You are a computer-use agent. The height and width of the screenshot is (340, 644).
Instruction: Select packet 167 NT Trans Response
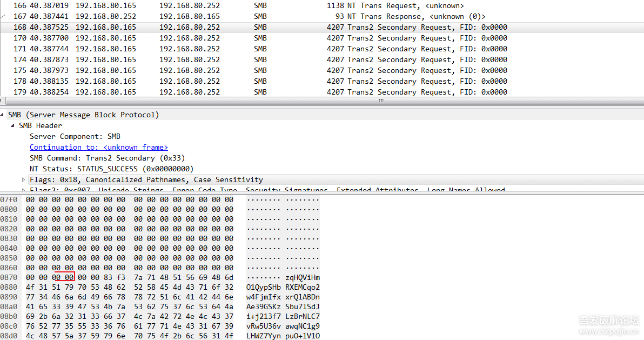click(x=259, y=16)
